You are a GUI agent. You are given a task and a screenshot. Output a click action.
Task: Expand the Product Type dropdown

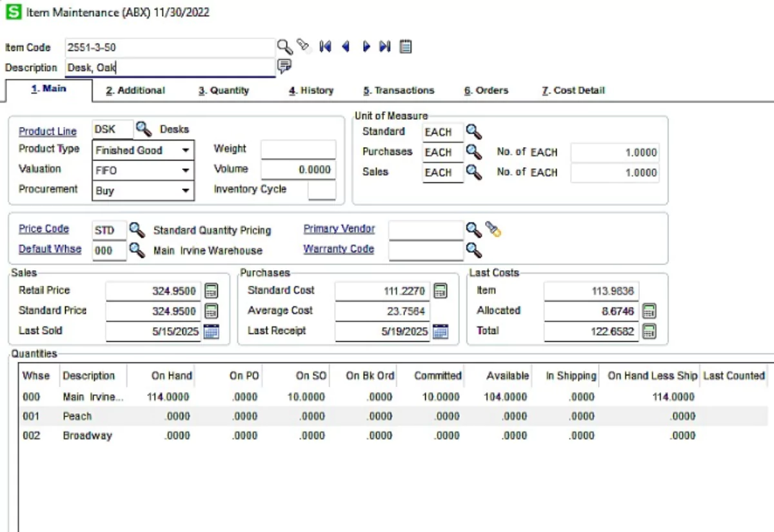186,150
